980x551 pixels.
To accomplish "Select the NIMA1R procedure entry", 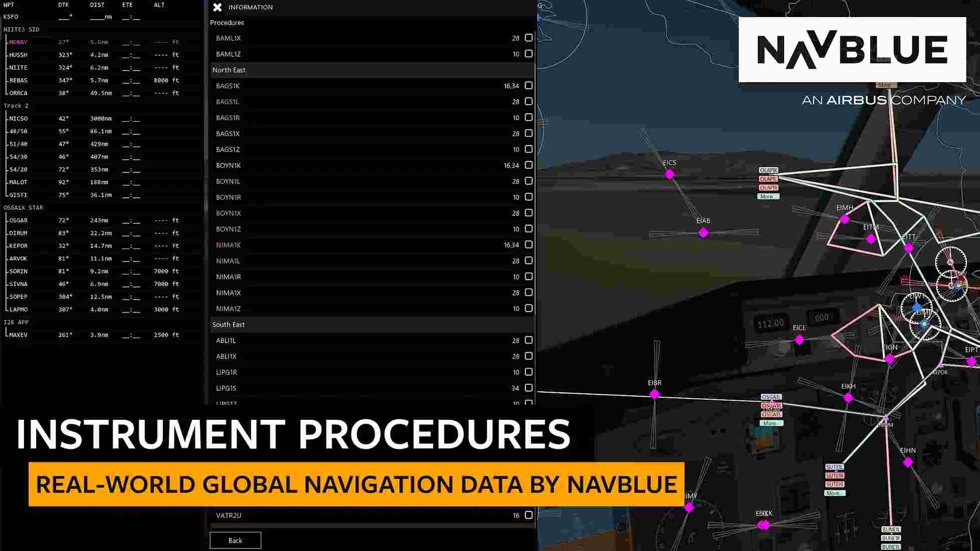I will pos(228,277).
